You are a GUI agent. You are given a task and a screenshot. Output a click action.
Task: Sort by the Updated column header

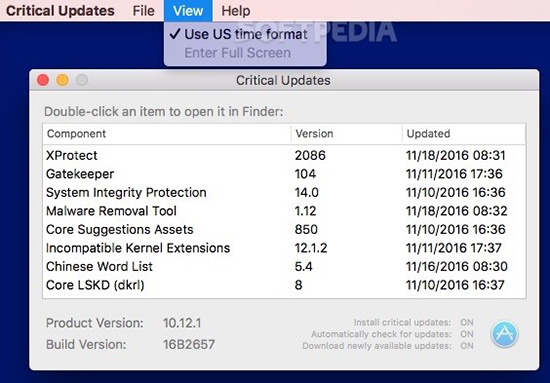pyautogui.click(x=464, y=134)
